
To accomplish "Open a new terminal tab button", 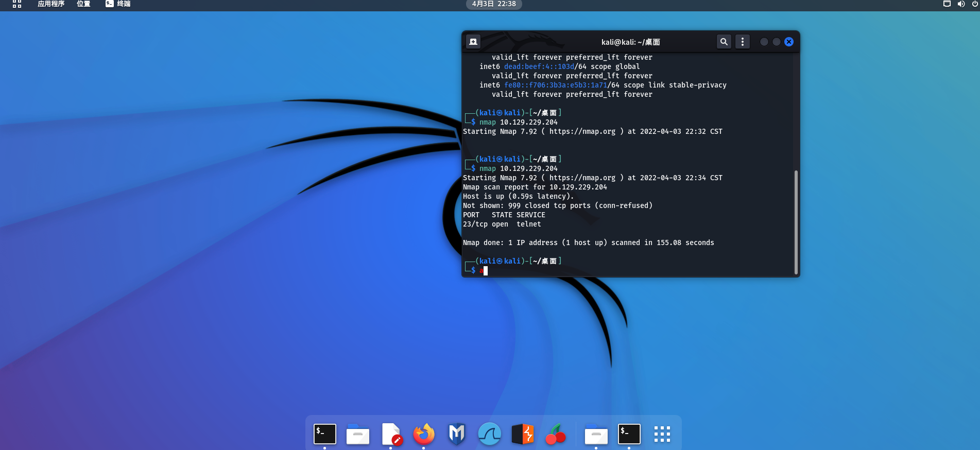I will point(473,42).
